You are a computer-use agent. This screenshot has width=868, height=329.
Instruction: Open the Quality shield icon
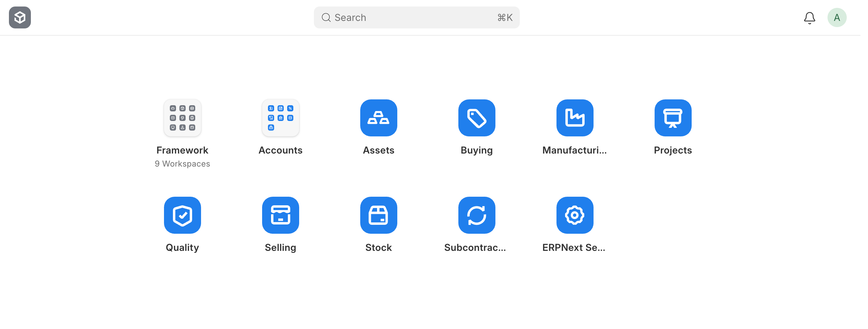pos(182,215)
